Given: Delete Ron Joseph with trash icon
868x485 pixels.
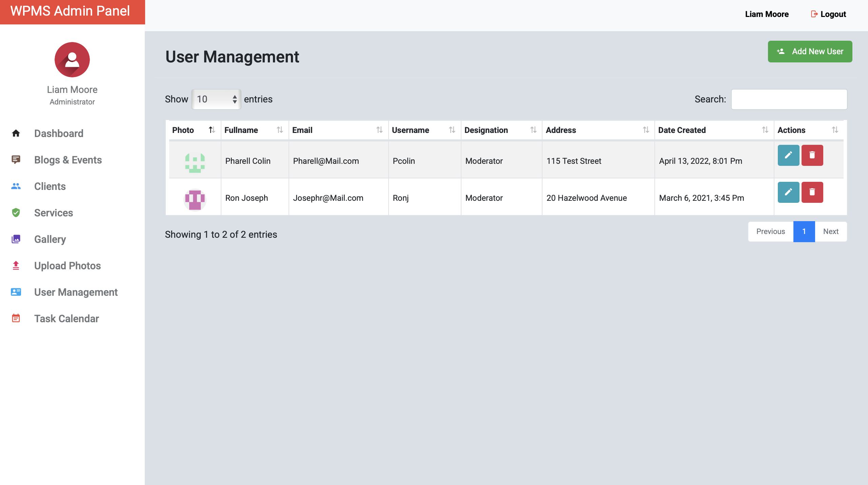Looking at the screenshot, I should [812, 192].
